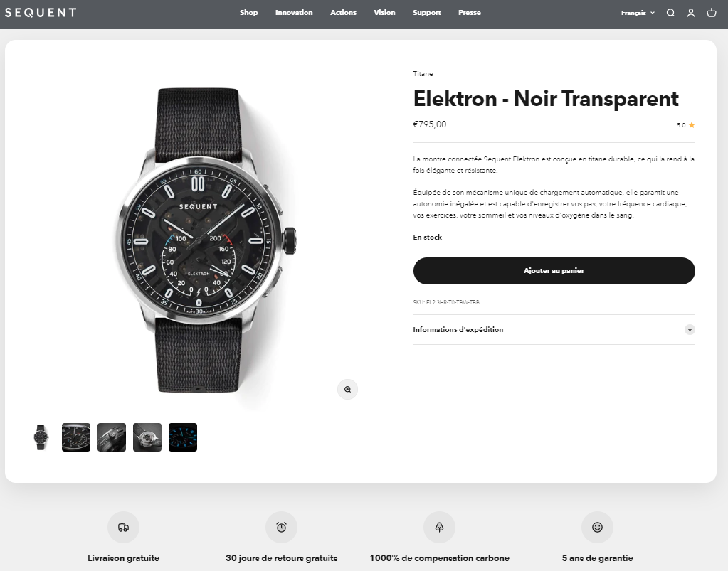728x571 pixels.
Task: Open the Français language dropdown
Action: click(638, 13)
